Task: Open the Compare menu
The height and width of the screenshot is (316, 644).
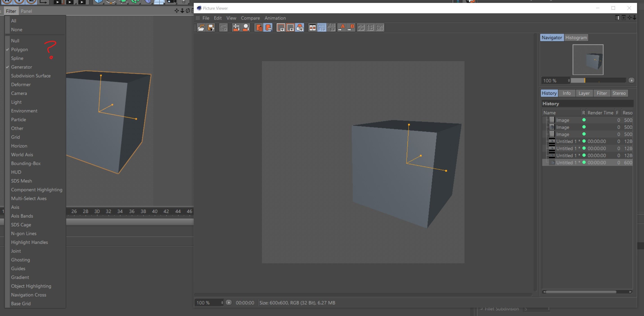Action: 250,18
